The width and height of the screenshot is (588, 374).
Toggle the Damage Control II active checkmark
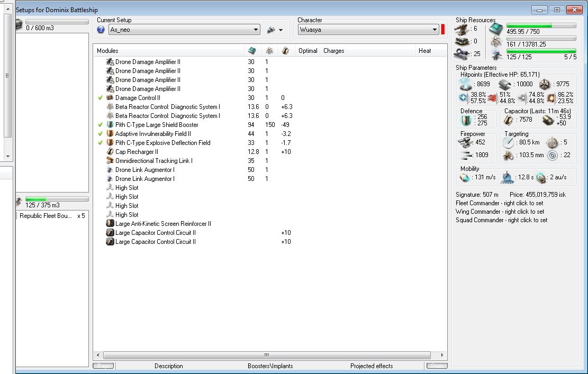coord(100,98)
